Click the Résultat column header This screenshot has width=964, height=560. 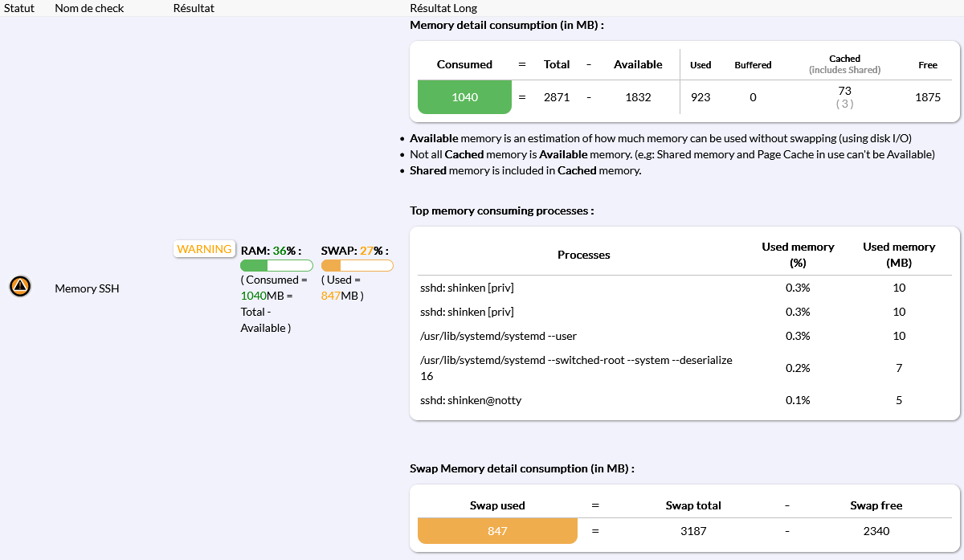point(194,8)
